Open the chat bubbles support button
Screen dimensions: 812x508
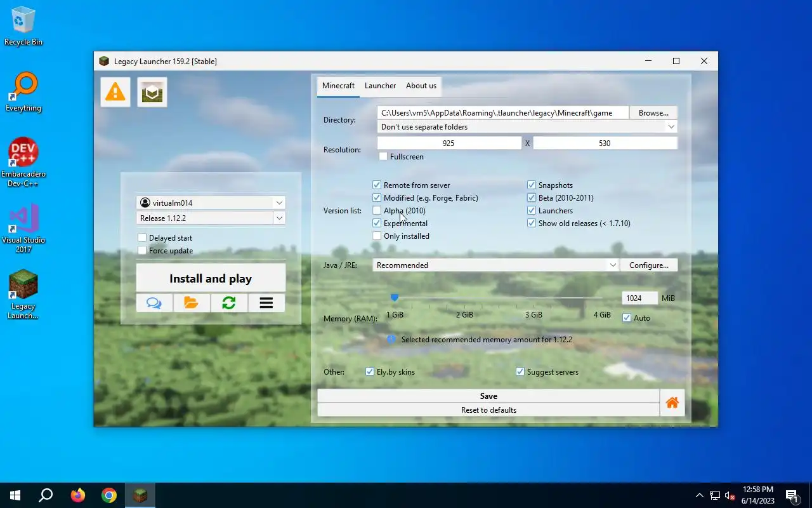(154, 303)
